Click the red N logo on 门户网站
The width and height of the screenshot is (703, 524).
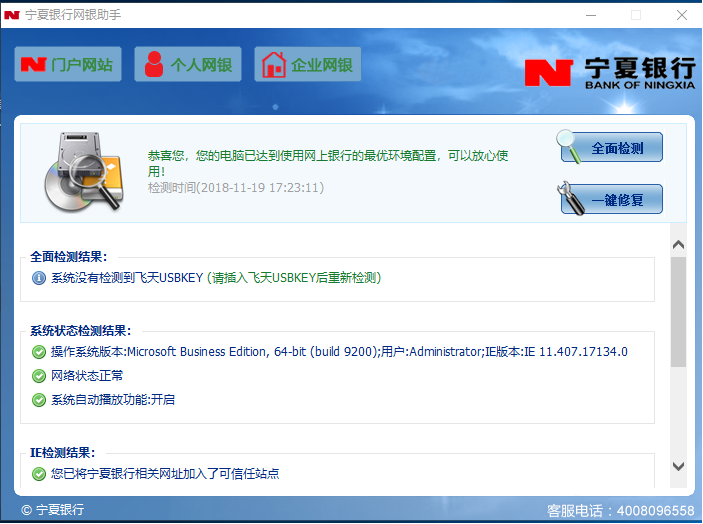[34, 65]
